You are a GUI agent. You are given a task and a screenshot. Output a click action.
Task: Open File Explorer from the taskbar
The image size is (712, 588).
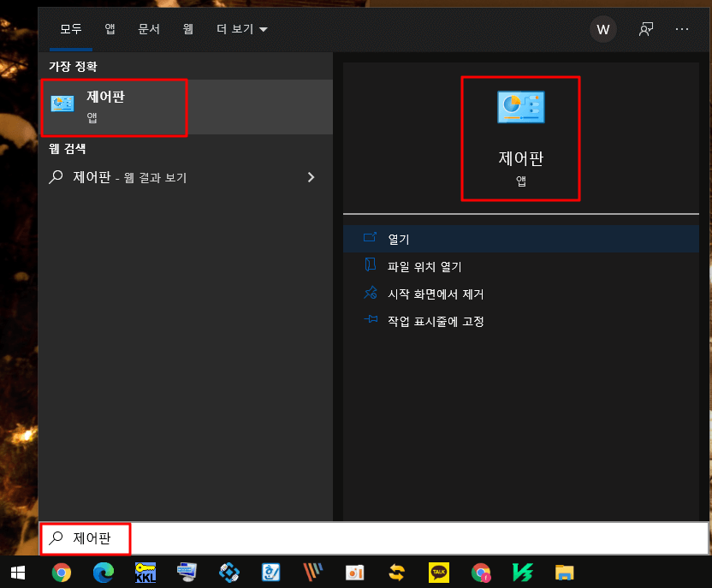564,573
